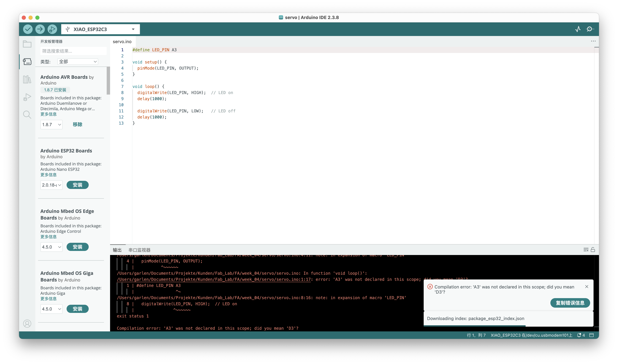618x364 pixels.
Task: Click 安装 for Arduino Mbed OS Edge Boards
Action: [x=78, y=247]
